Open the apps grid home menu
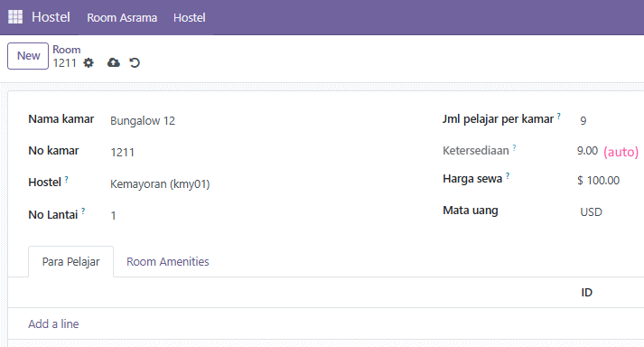 (x=15, y=17)
